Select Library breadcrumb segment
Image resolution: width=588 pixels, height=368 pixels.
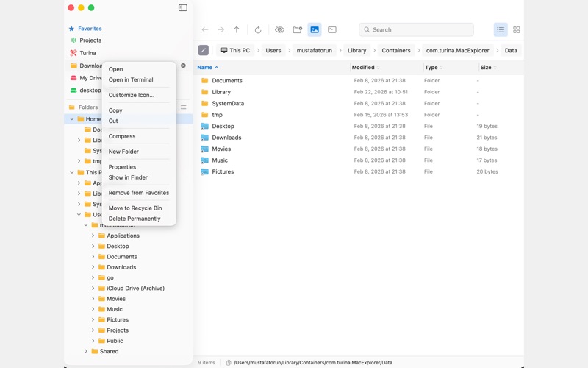(x=356, y=50)
